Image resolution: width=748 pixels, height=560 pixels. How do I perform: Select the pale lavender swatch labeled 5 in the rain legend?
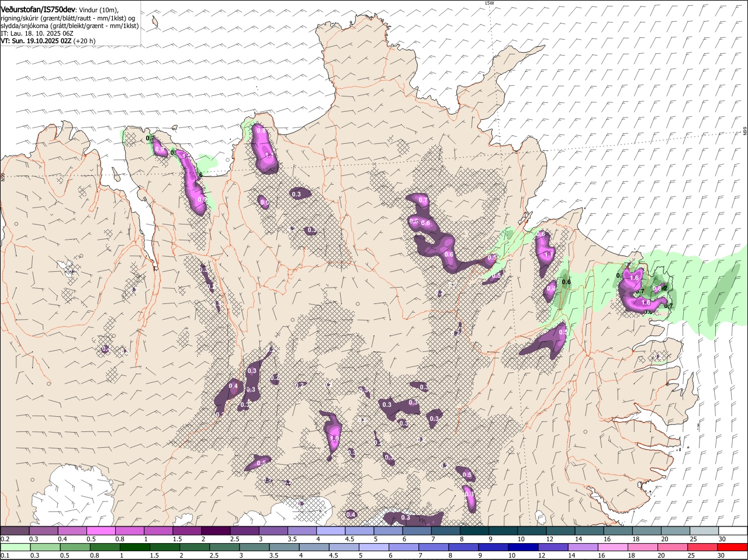373,547
